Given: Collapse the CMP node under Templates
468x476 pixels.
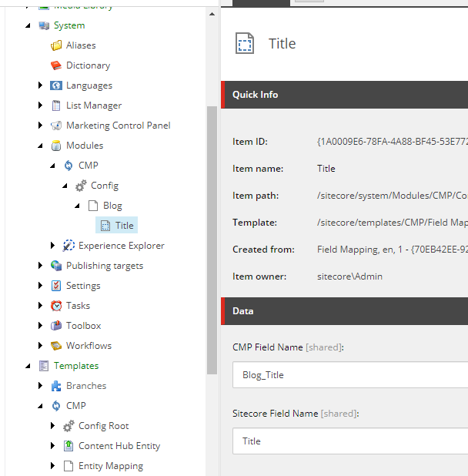Looking at the screenshot, I should coord(40,407).
